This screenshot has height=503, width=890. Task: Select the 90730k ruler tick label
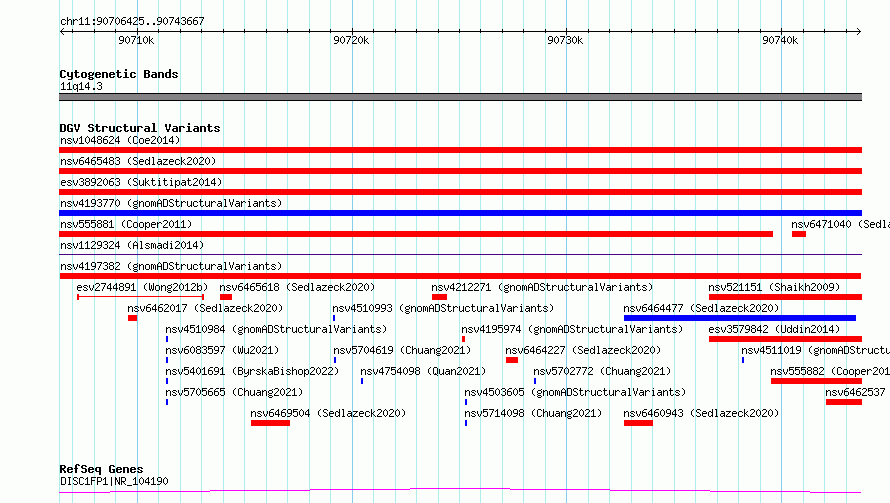(x=565, y=40)
